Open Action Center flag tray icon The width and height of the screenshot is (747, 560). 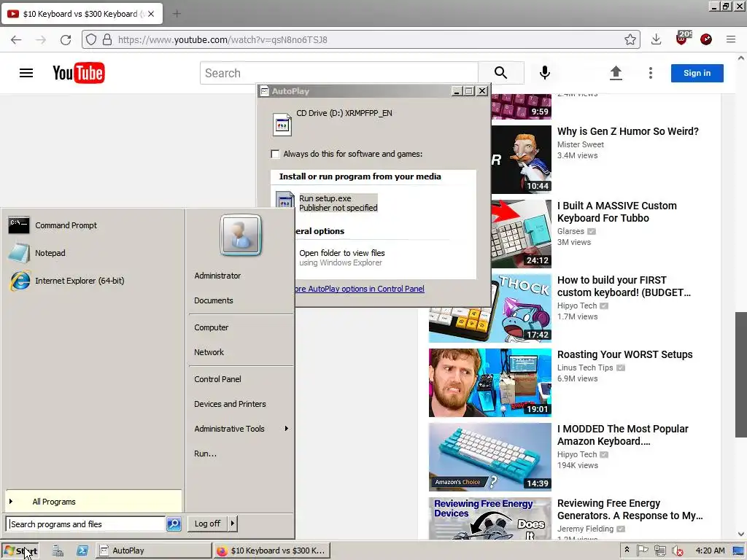(x=643, y=551)
